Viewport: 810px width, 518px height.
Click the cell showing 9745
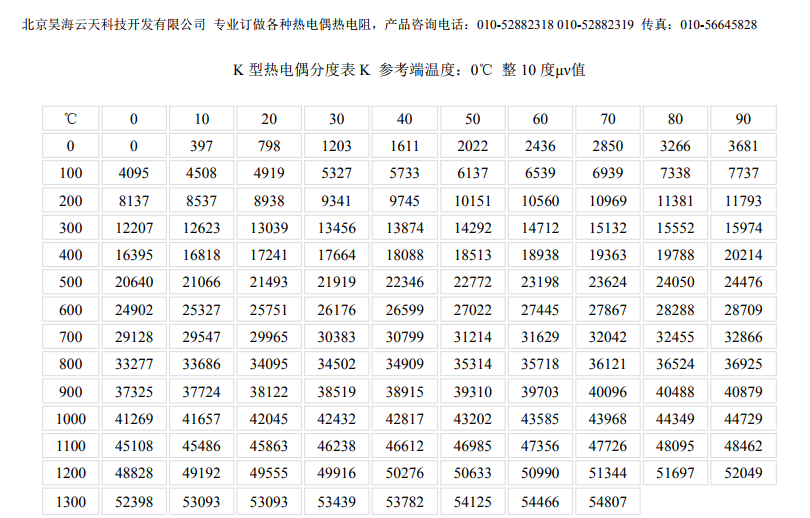[x=404, y=200]
